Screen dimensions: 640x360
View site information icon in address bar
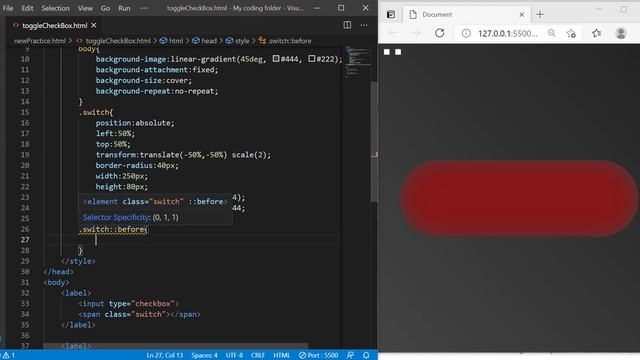466,33
